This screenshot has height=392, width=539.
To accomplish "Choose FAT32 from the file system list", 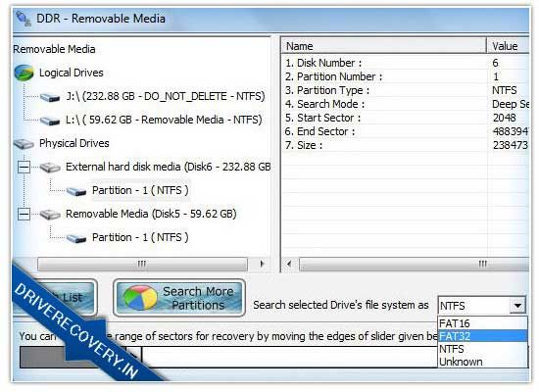I will coord(482,336).
